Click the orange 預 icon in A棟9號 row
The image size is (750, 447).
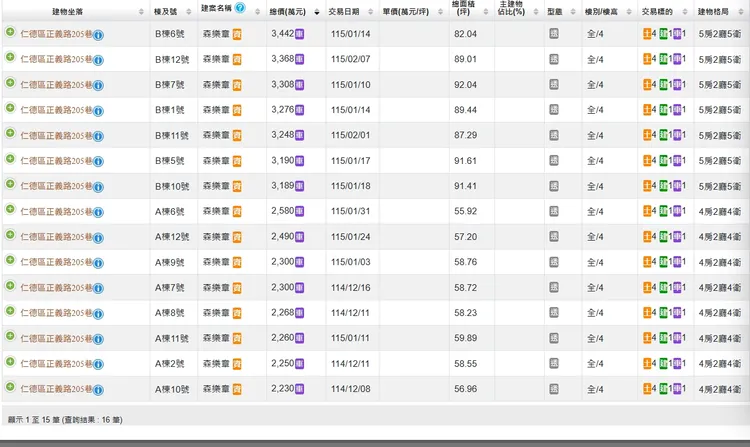237,262
